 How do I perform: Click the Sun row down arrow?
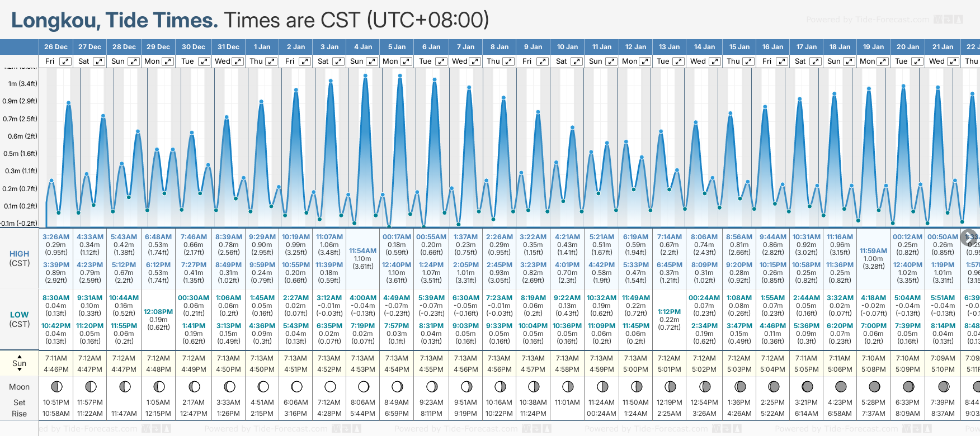pyautogui.click(x=20, y=370)
